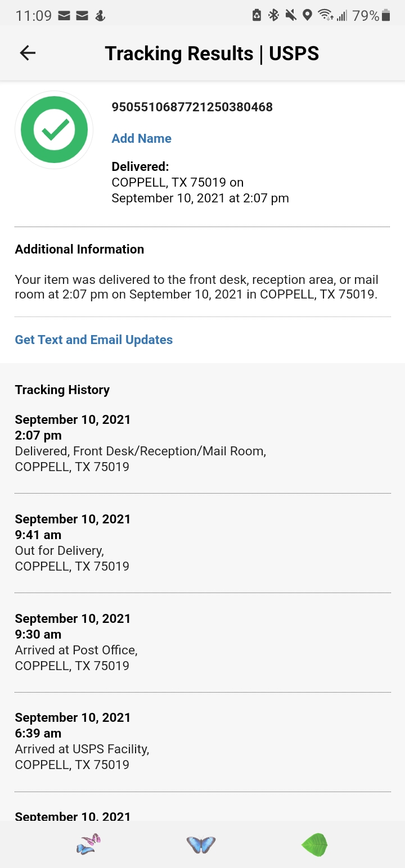
Task: Tap the battery icon beside 79%
Action: coord(386,15)
